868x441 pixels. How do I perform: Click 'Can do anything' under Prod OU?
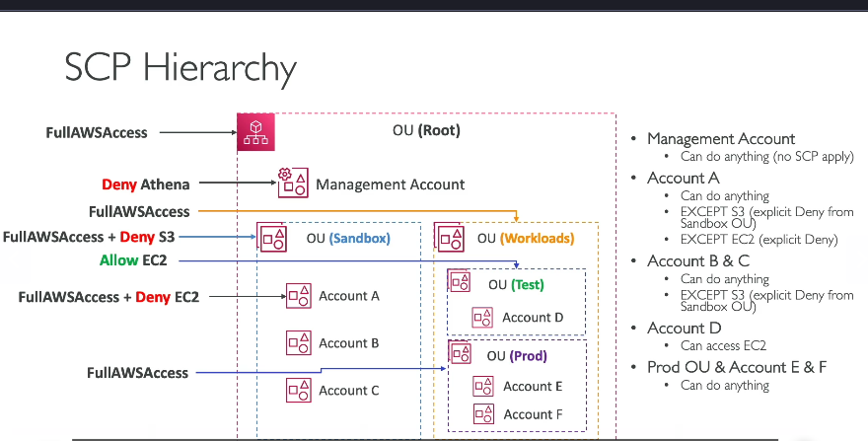pyautogui.click(x=725, y=386)
